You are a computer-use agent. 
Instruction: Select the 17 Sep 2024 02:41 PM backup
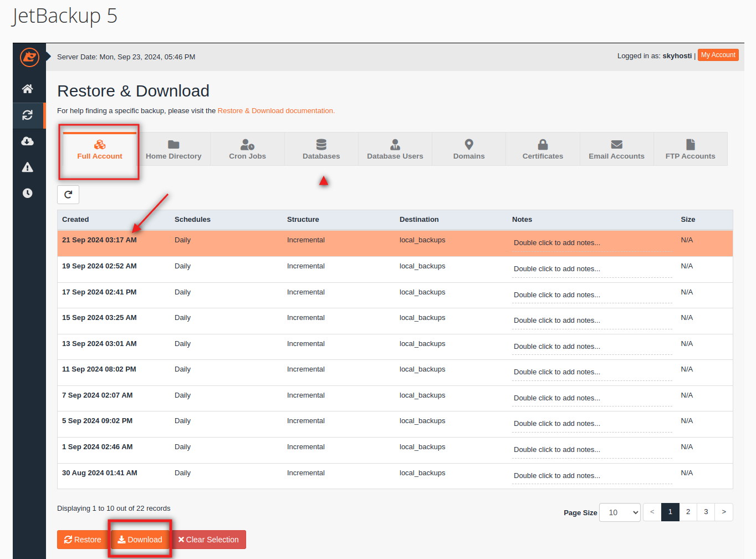click(x=395, y=296)
